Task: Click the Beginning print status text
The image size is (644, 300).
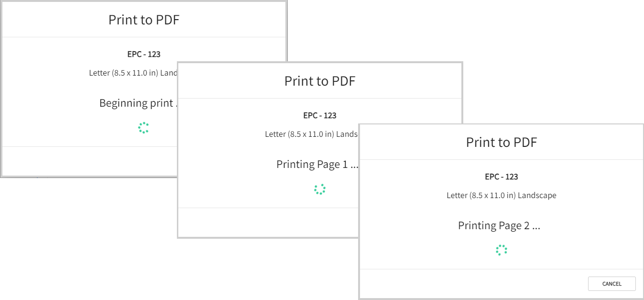Action: coord(138,103)
